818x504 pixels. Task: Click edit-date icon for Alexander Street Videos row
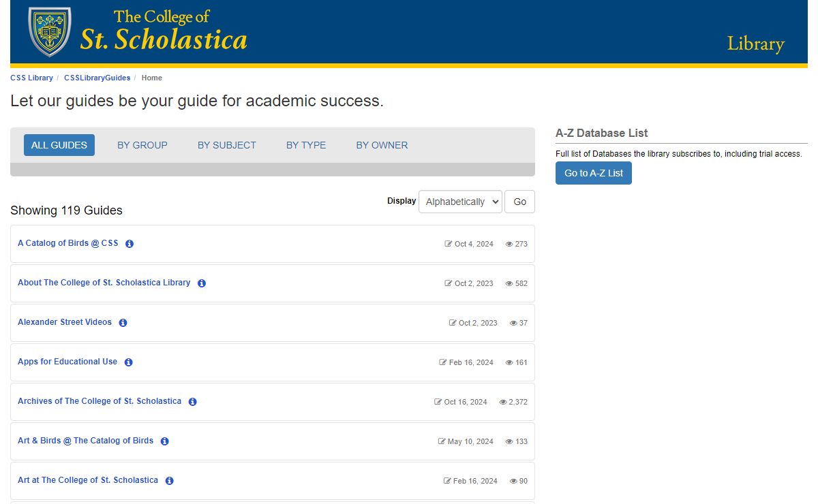tap(453, 323)
